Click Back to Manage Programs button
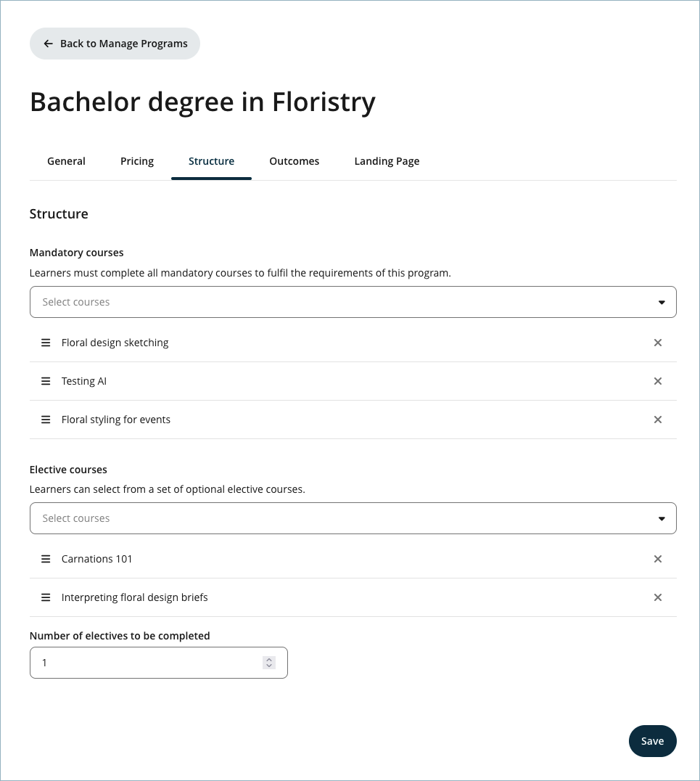This screenshot has height=781, width=700. tap(115, 44)
